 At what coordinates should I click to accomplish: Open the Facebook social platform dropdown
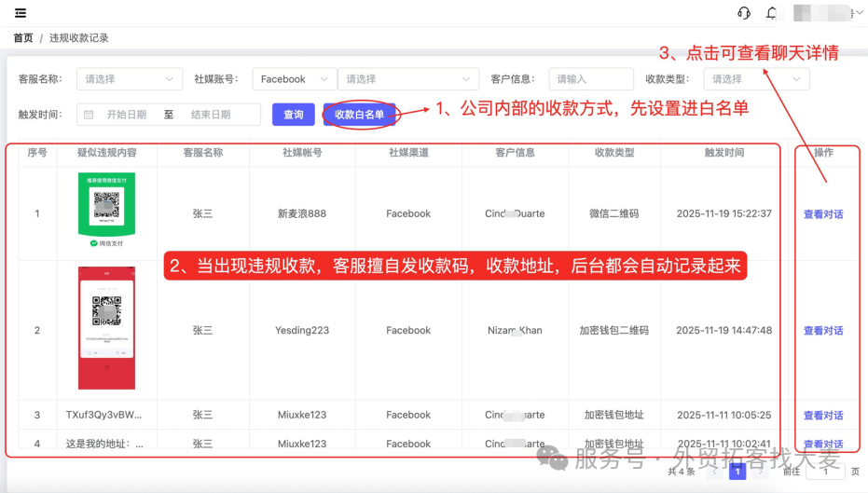295,79
